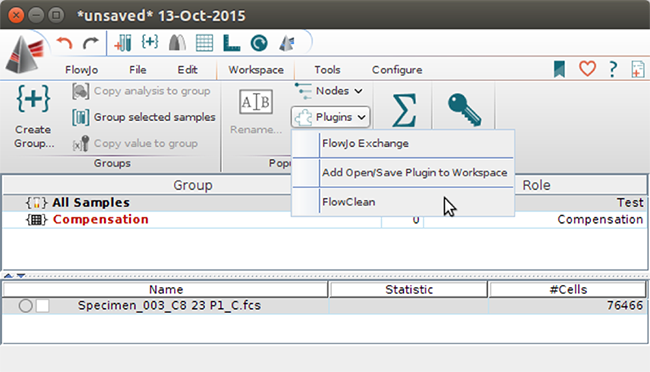Select Add Open/Save Plugin to Workspace

(x=403, y=173)
